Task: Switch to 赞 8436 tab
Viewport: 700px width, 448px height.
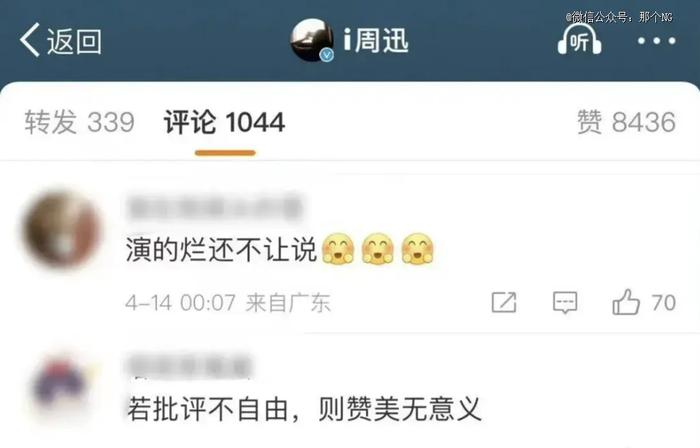Action: click(626, 122)
